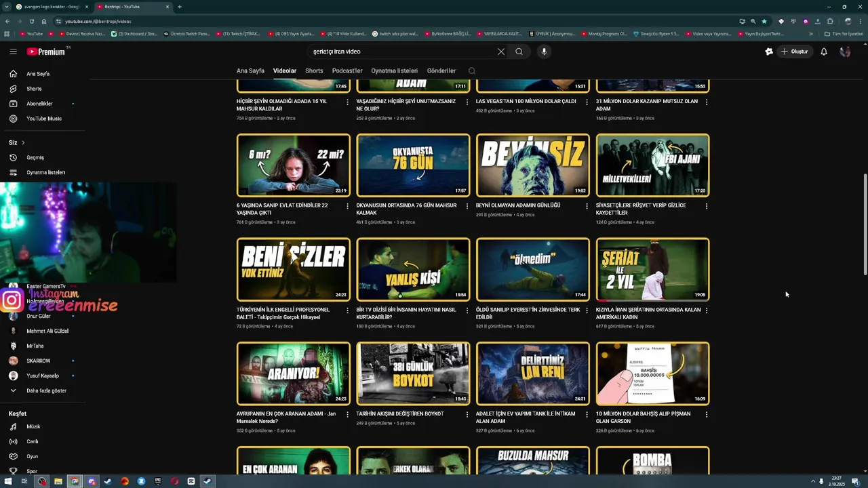This screenshot has width=868, height=488.
Task: Click the browser address bar URL
Action: point(98,21)
